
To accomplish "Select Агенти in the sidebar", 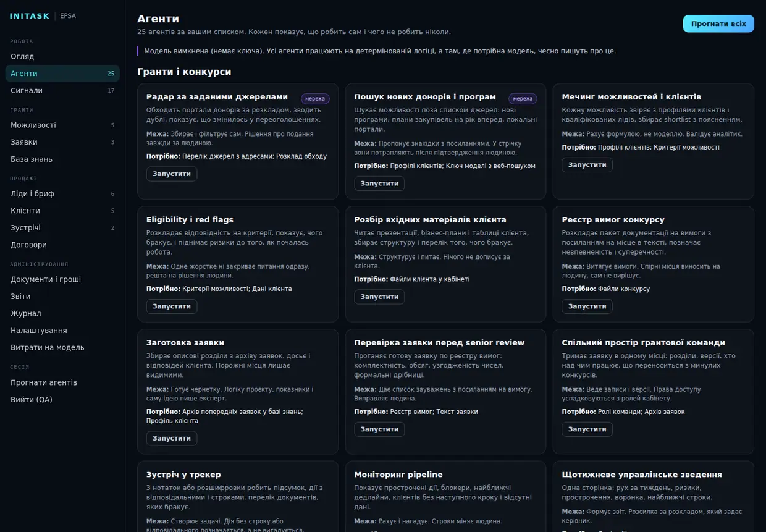I will pos(62,74).
